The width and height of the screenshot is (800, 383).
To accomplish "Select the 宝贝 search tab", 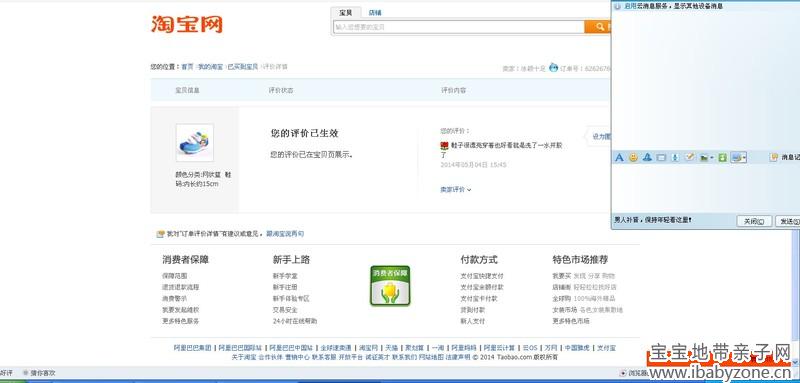I will (346, 13).
